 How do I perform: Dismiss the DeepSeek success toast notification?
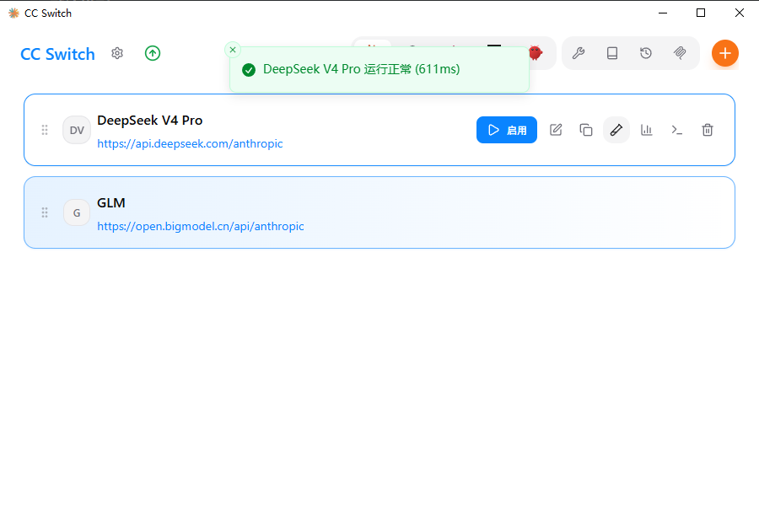233,50
